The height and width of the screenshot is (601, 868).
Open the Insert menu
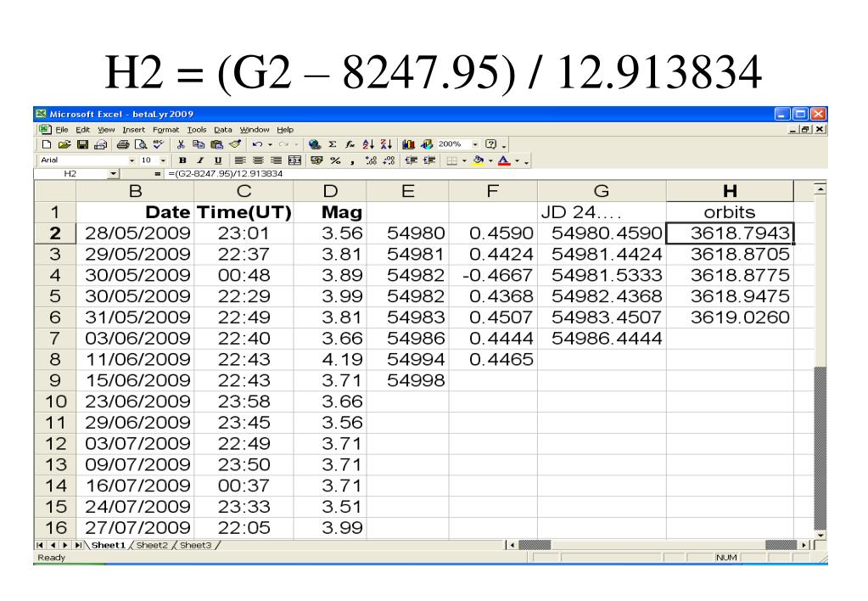133,130
